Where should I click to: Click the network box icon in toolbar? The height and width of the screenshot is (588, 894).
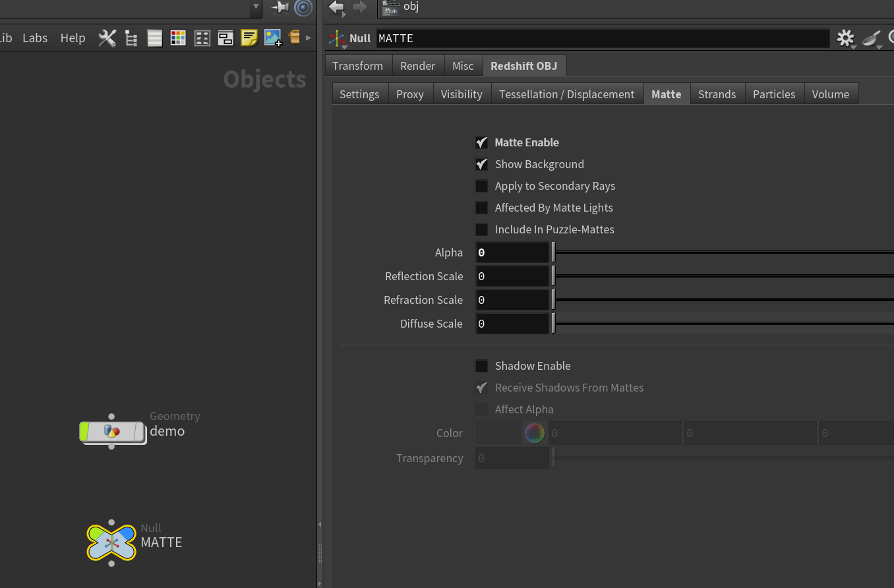pos(225,38)
